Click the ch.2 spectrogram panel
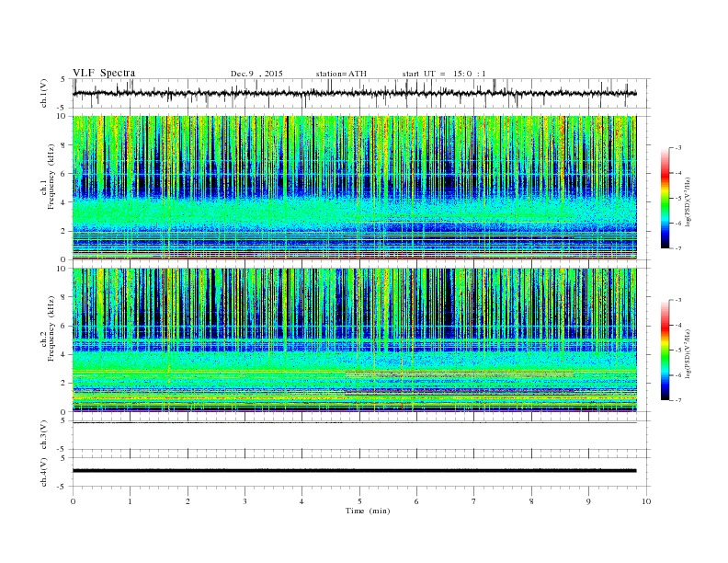The width and height of the screenshot is (728, 563). click(354, 340)
